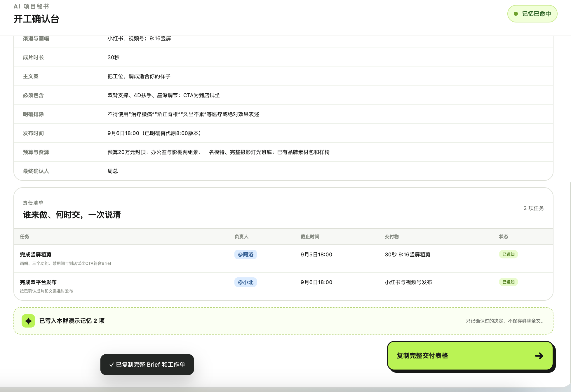Click the 发布时间 row value
Screen dimensions: 571x392
(x=154, y=133)
